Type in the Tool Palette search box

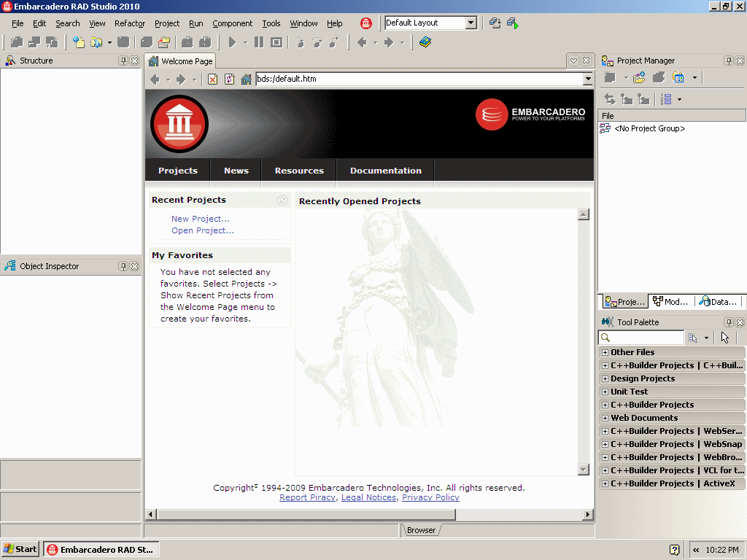click(x=642, y=337)
